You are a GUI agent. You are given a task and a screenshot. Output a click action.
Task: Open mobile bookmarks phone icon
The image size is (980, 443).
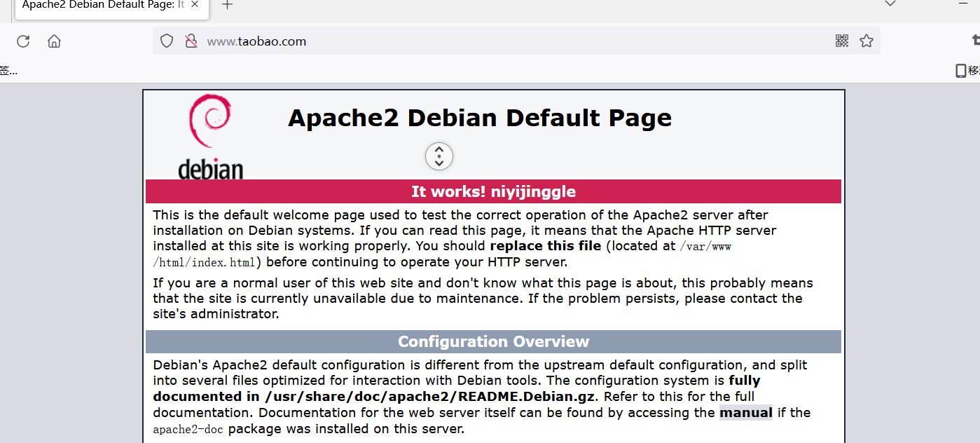point(961,70)
